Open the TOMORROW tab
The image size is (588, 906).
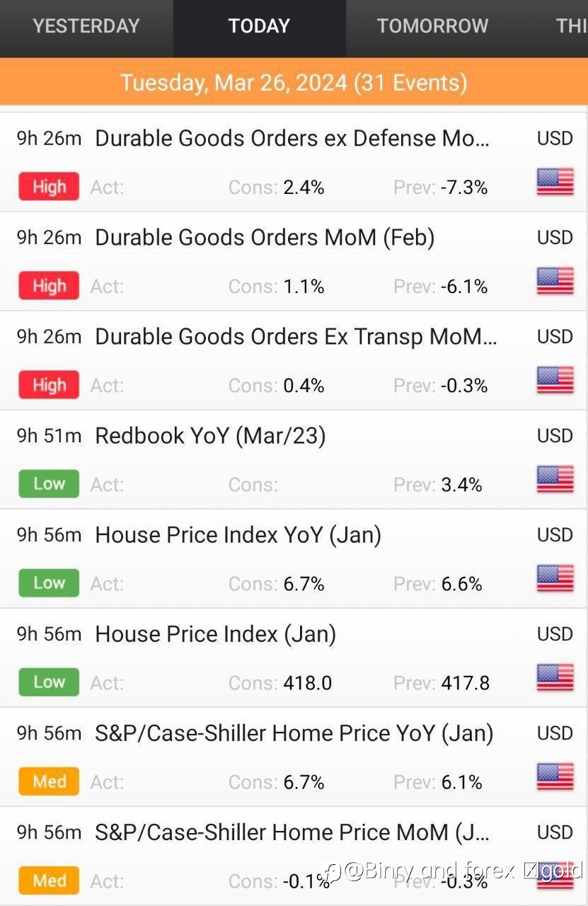432,26
